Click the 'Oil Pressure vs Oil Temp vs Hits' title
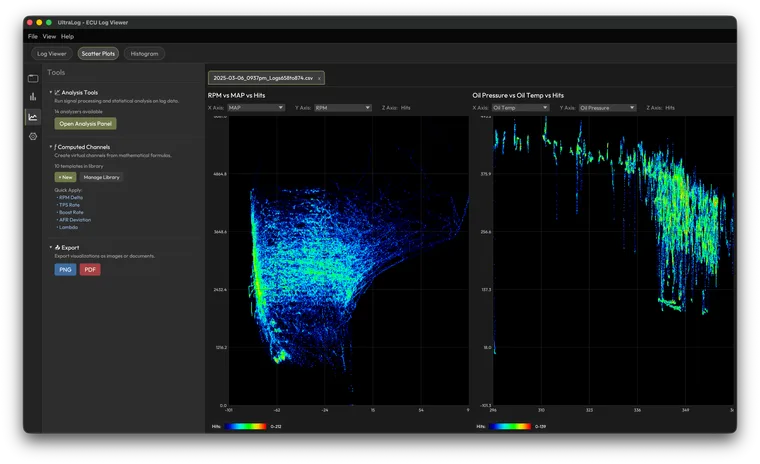The image size is (760, 464). click(x=518, y=96)
